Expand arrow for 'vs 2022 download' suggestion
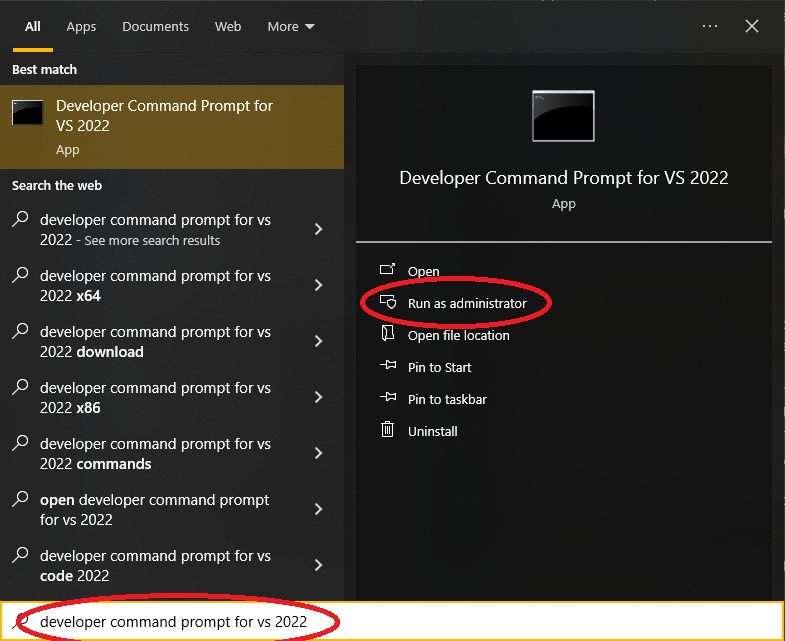Image resolution: width=785 pixels, height=641 pixels. 318,341
